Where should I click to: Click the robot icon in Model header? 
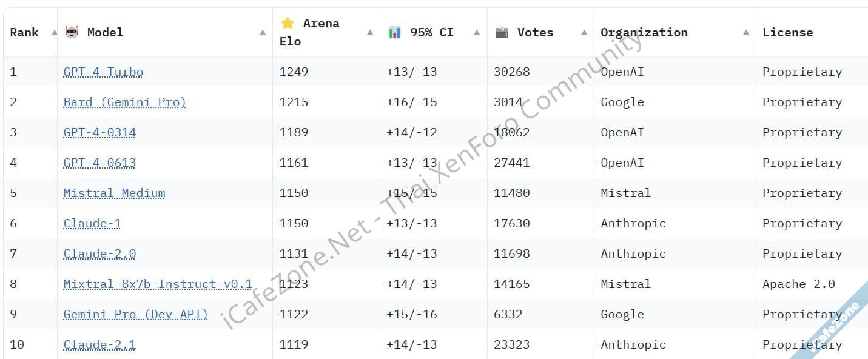72,32
